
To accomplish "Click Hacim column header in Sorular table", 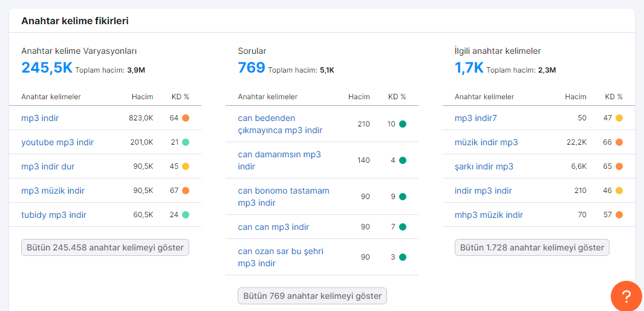I will click(x=359, y=97).
